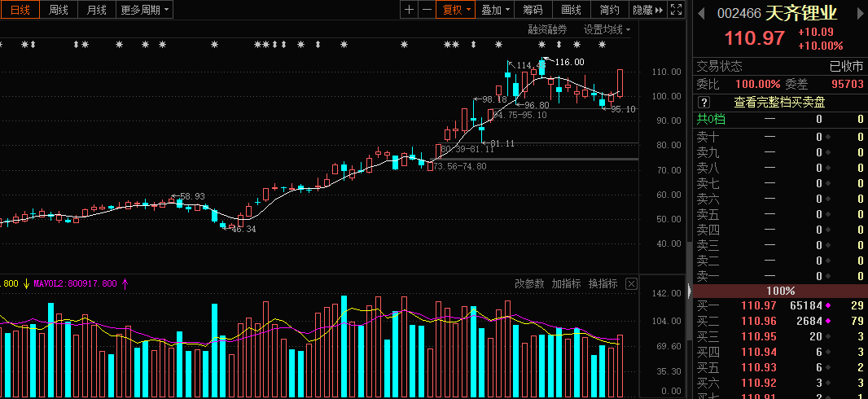The width and height of the screenshot is (868, 399).
Task: Click the +10.09 price change value
Action: click(x=816, y=32)
